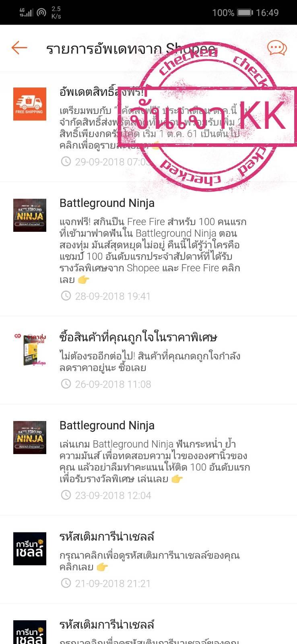Tap the Free Shipping truck icon

30,104
